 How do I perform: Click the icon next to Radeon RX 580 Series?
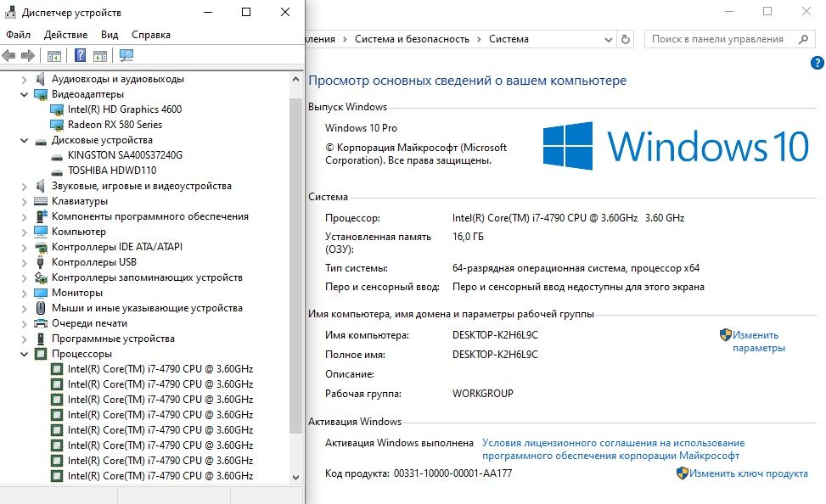57,125
